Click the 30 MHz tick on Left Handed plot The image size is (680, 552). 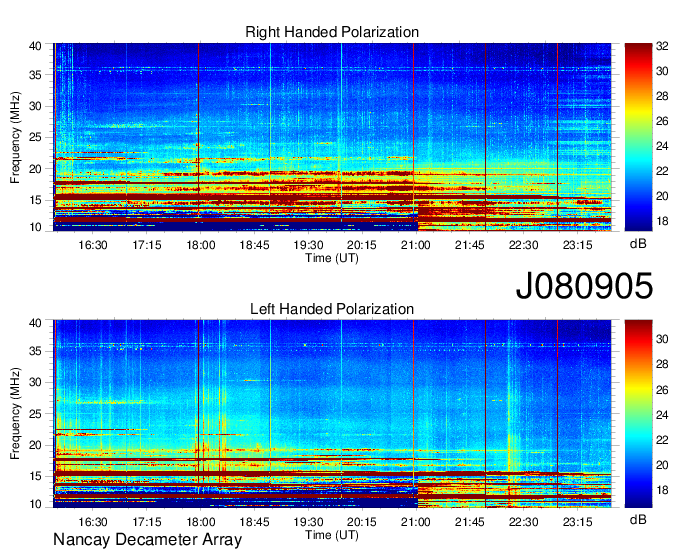(x=35, y=382)
